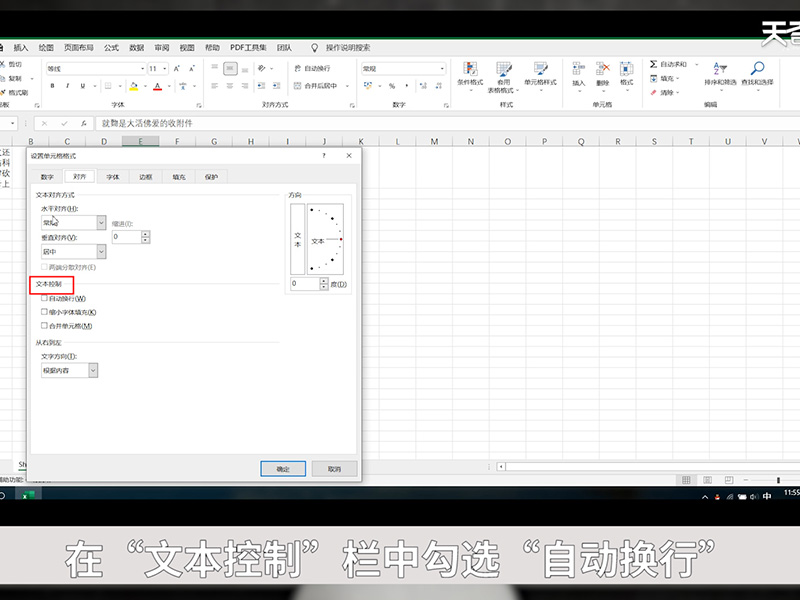Image resolution: width=800 pixels, height=600 pixels.
Task: Click the top align icon in ribbon
Action: (x=215, y=68)
